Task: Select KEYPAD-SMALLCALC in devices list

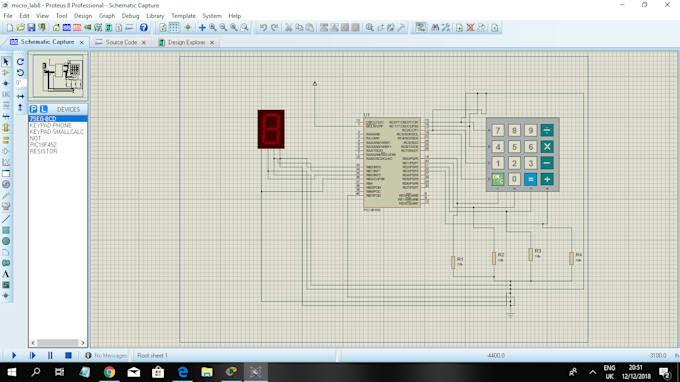Action: [x=58, y=132]
